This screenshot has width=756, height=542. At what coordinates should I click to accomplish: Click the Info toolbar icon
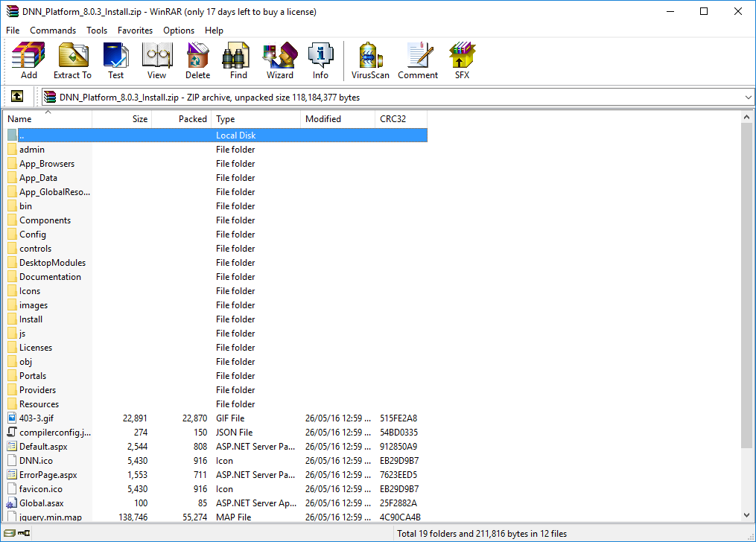click(320, 60)
